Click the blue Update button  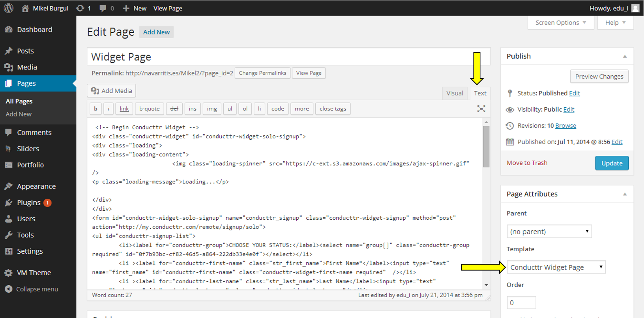[x=612, y=163]
